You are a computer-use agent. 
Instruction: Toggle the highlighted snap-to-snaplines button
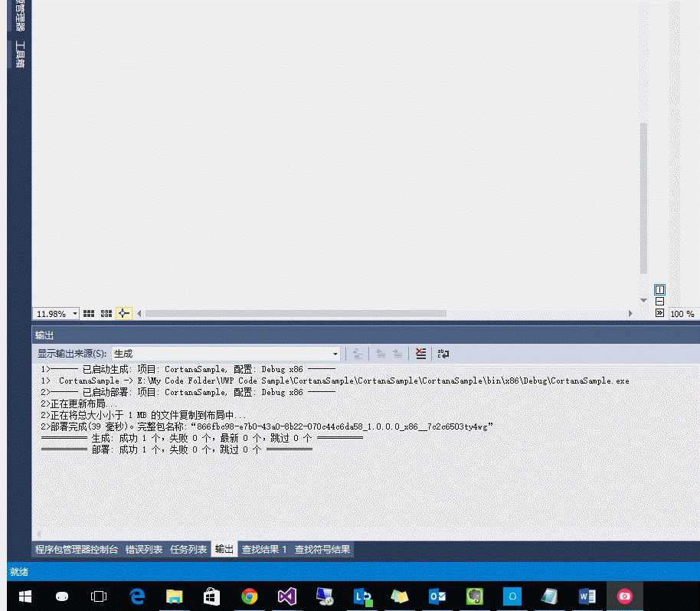123,314
